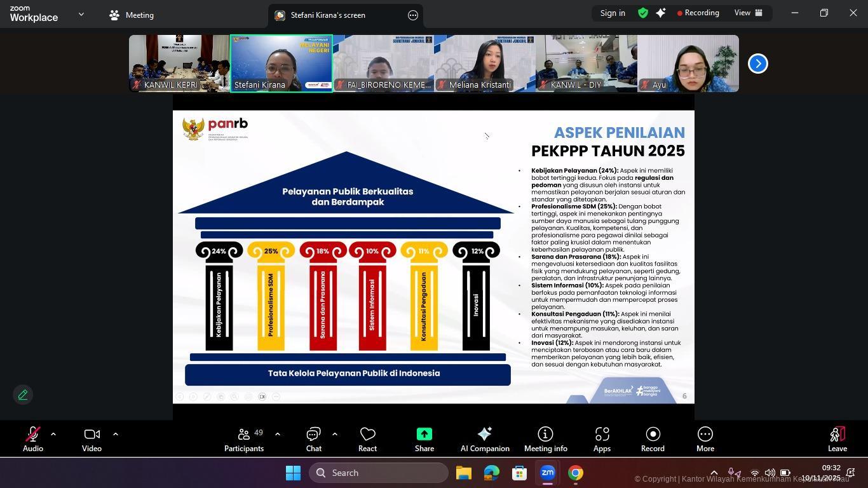Open the AI Companion panel
The image size is (868, 488).
point(484,440)
